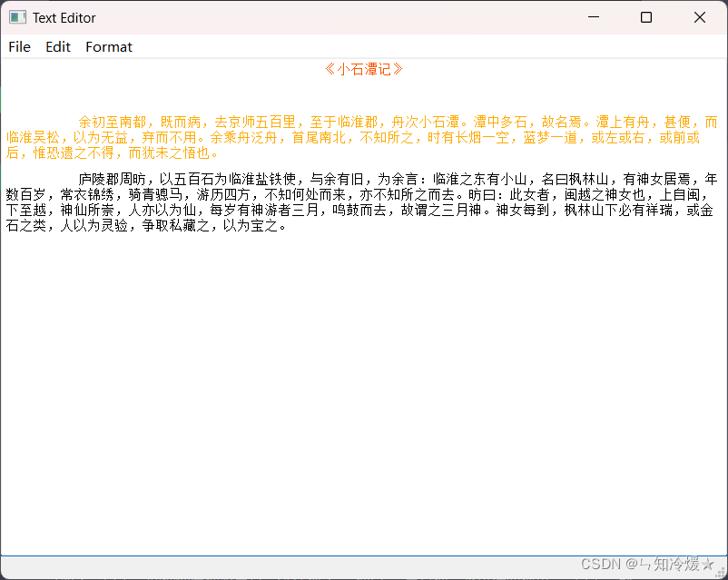Click the minimize window icon

click(x=593, y=16)
